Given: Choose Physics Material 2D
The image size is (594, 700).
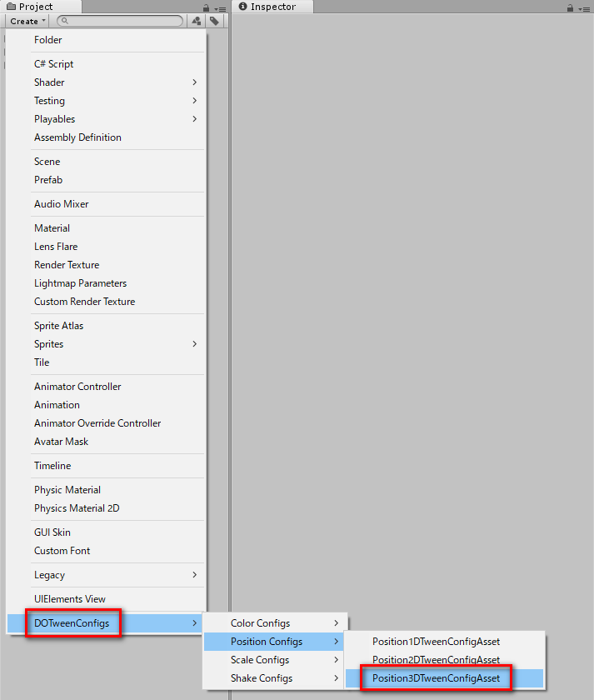Looking at the screenshot, I should pyautogui.click(x=106, y=507).
